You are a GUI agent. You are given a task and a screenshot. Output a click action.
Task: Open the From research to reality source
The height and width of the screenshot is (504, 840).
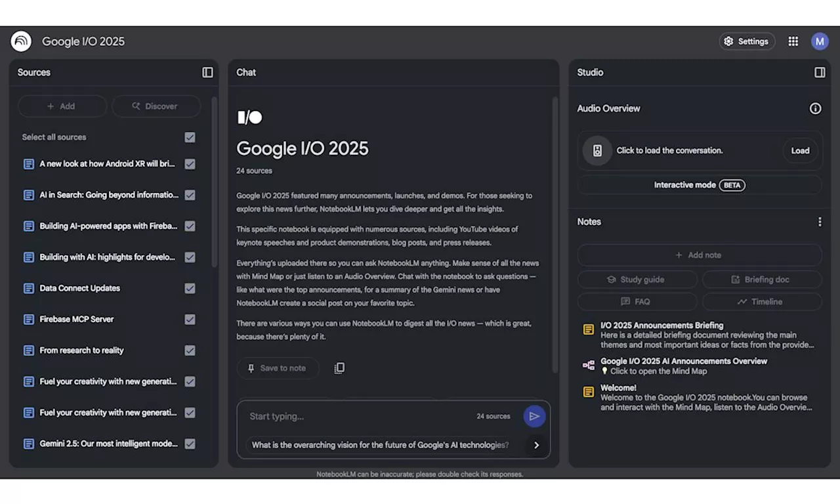(81, 350)
